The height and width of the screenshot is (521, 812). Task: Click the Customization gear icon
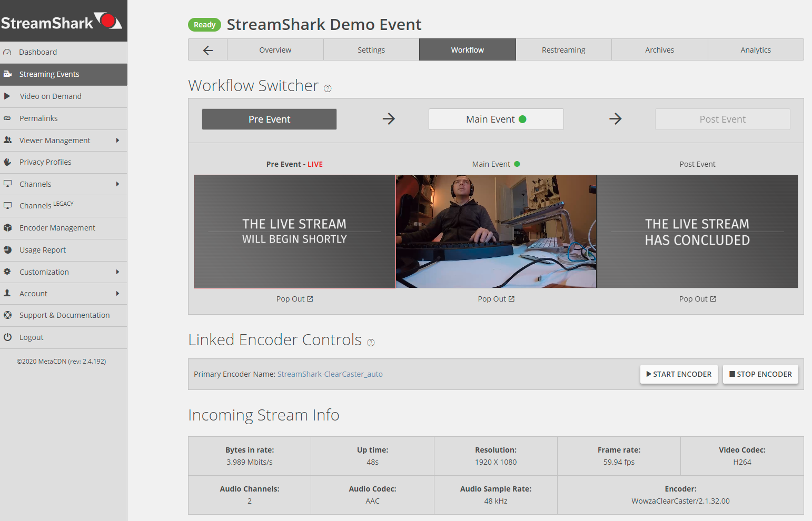7,272
